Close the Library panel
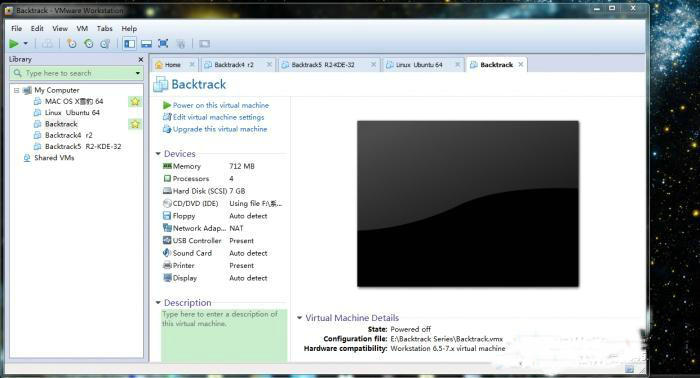 click(141, 59)
